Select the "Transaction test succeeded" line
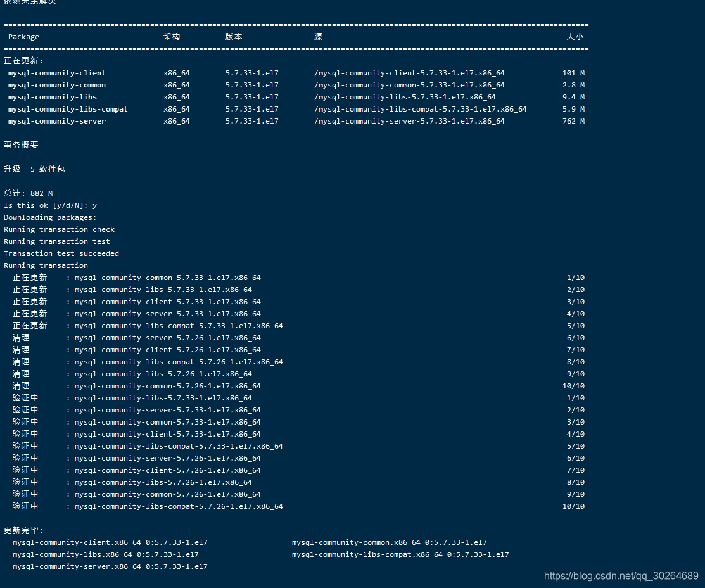Viewport: 705px width, 588px height. click(x=61, y=253)
